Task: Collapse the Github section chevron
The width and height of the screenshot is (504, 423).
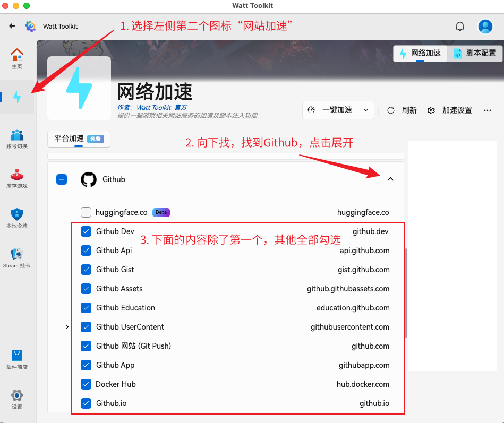Action: coord(390,179)
